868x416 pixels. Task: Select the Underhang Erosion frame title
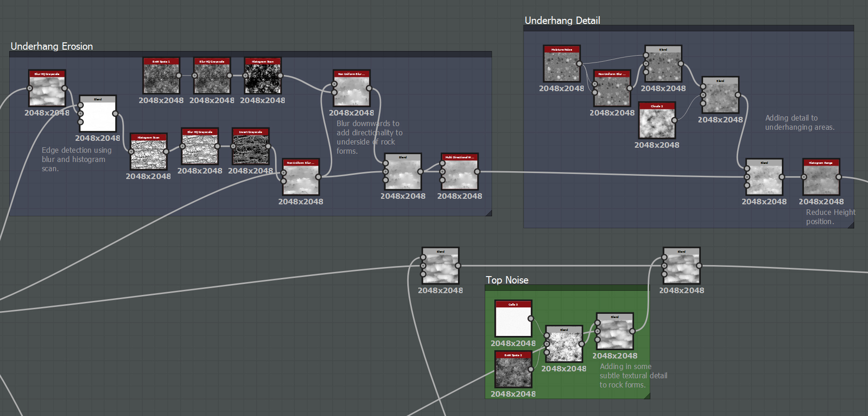coord(52,46)
